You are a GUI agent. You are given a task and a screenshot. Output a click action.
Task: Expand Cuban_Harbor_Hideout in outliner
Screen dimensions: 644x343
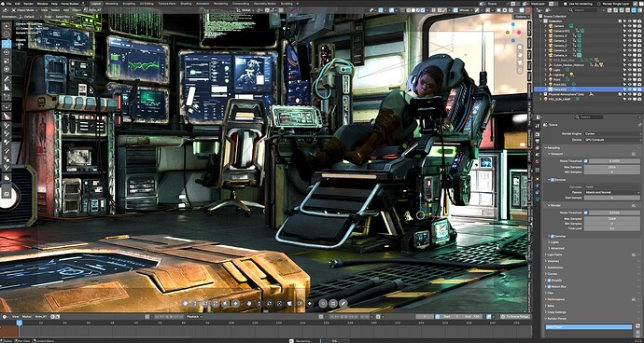546,65
